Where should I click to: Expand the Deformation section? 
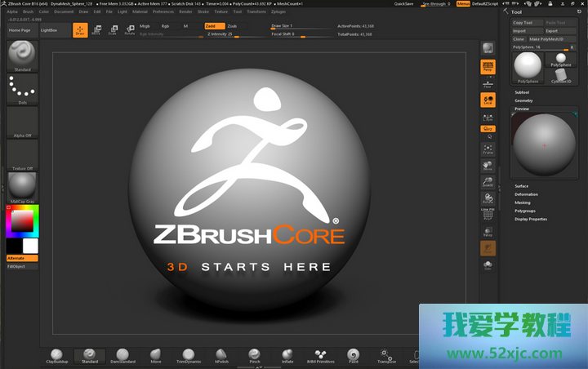(x=526, y=194)
